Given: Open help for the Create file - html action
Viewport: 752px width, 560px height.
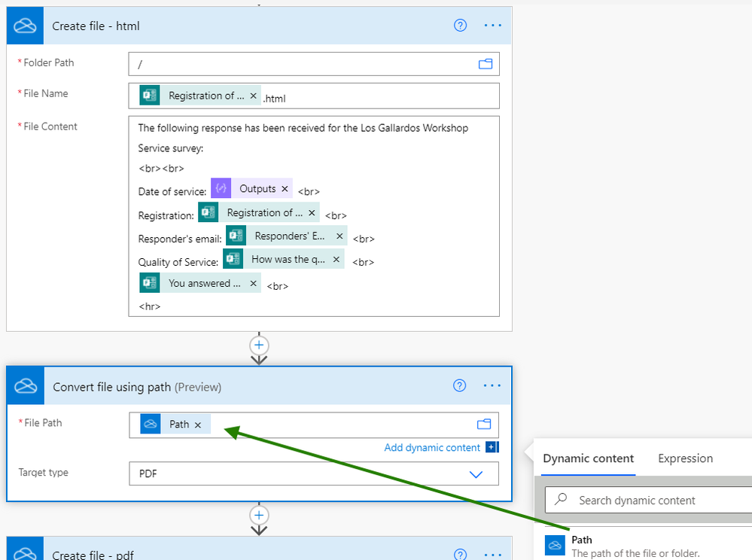Looking at the screenshot, I should pos(460,26).
